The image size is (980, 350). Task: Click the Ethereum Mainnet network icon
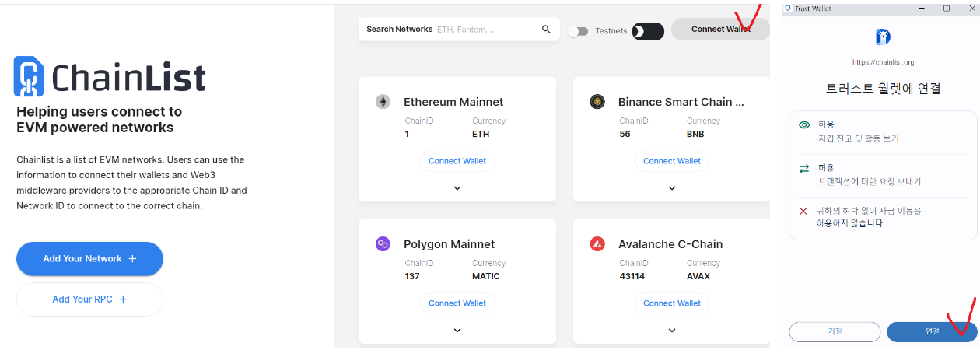coord(383,101)
